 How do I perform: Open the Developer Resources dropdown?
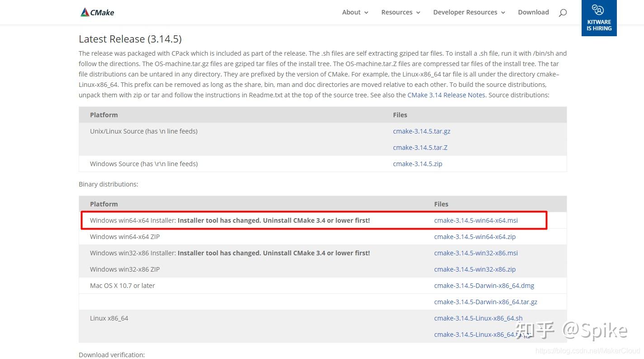(x=469, y=12)
